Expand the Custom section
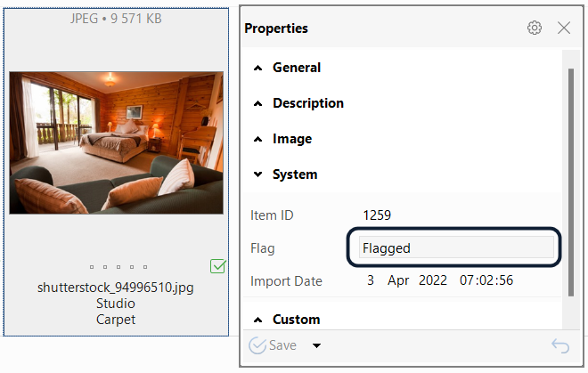This screenshot has width=588, height=373. pyautogui.click(x=296, y=320)
